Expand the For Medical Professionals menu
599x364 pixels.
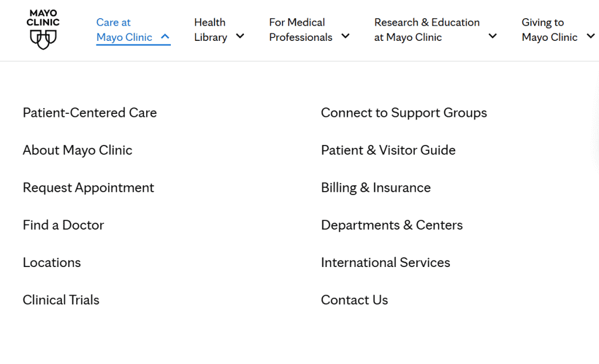pos(345,36)
